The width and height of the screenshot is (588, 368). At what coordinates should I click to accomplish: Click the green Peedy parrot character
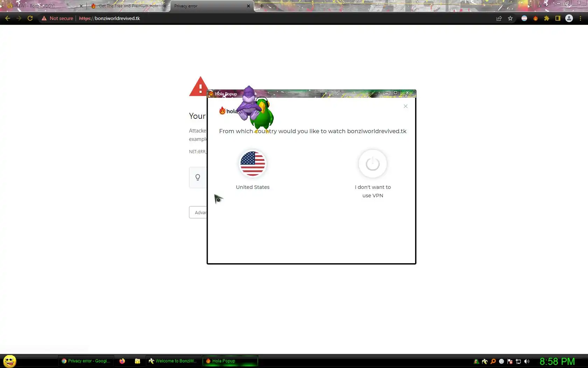click(263, 116)
